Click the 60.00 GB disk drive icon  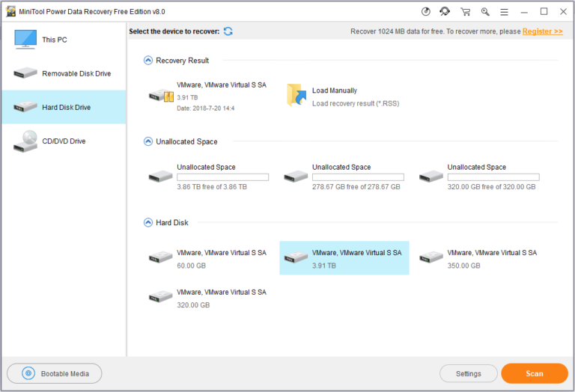161,257
